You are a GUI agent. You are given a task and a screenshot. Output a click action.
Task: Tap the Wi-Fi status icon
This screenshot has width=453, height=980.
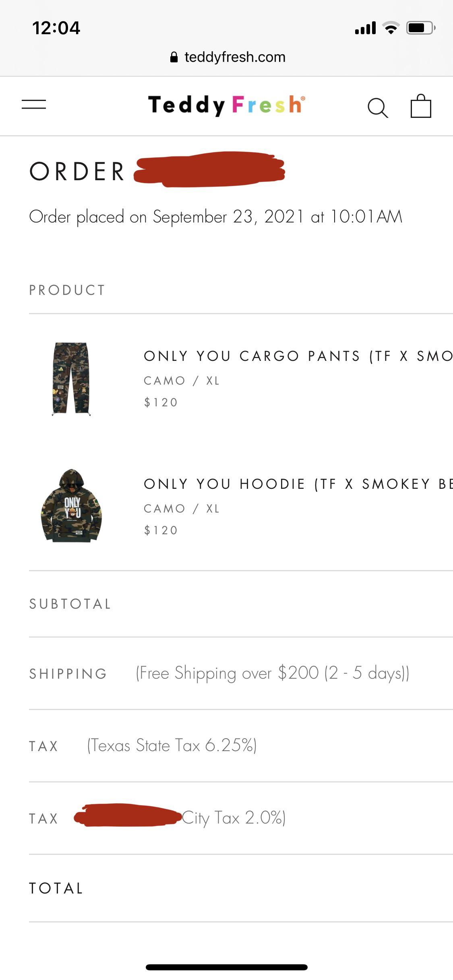[x=390, y=28]
